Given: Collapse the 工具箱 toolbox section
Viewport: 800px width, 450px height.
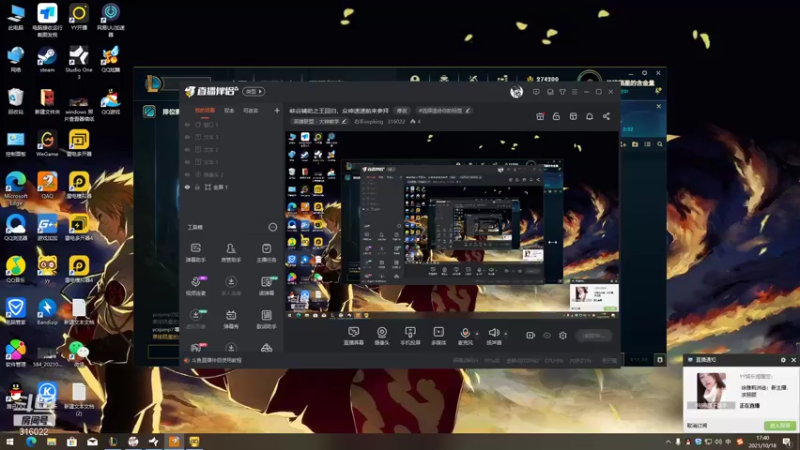Looking at the screenshot, I should (x=273, y=227).
